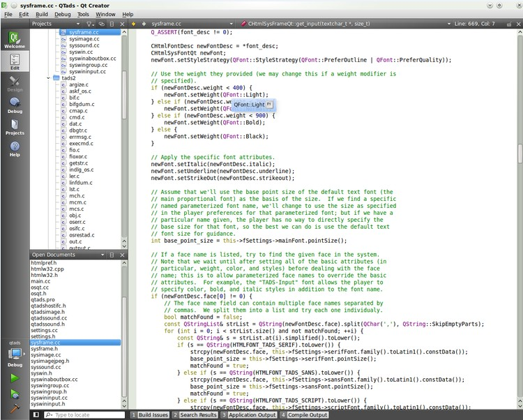Open the get_input symbol selector dropdown
The width and height of the screenshot is (523, 420).
pos(345,24)
